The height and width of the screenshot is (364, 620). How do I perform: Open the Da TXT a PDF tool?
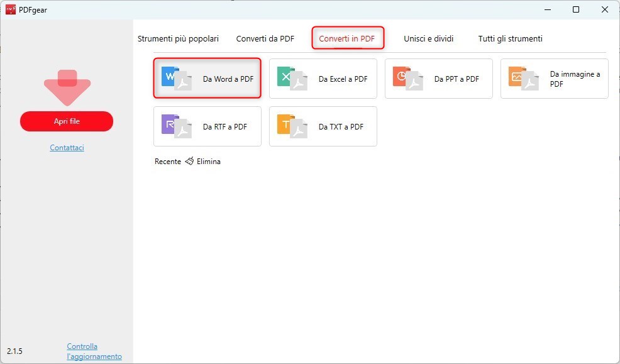(x=323, y=126)
